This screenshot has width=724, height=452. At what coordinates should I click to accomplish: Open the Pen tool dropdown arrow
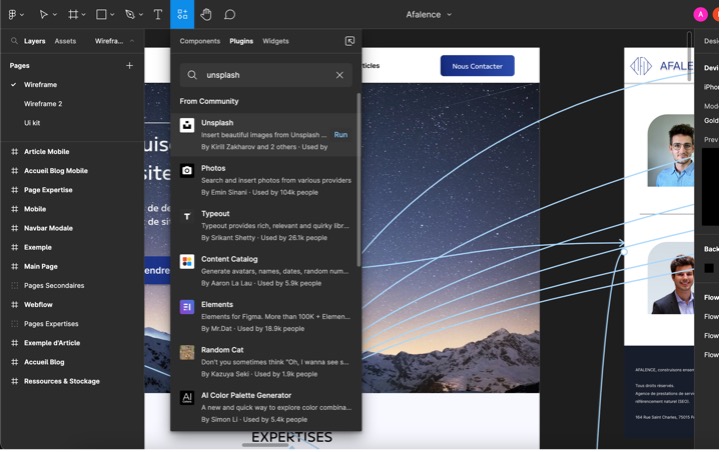pos(141,15)
